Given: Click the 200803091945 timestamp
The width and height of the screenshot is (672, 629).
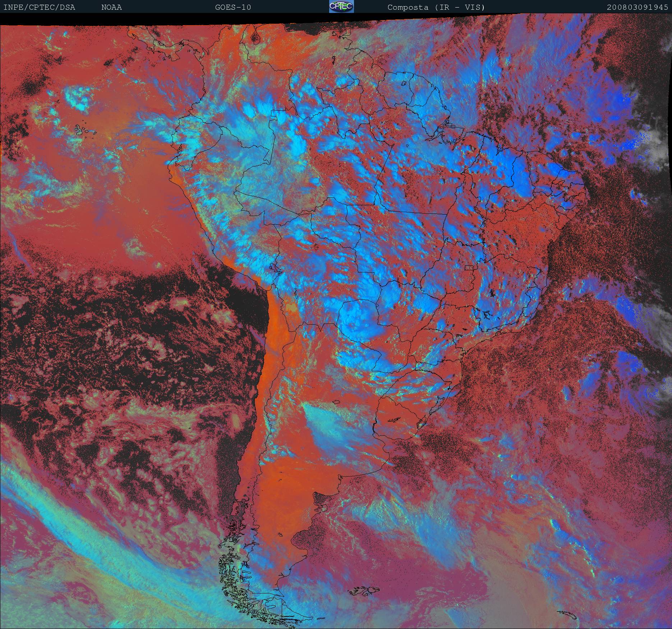Looking at the screenshot, I should pyautogui.click(x=637, y=7).
